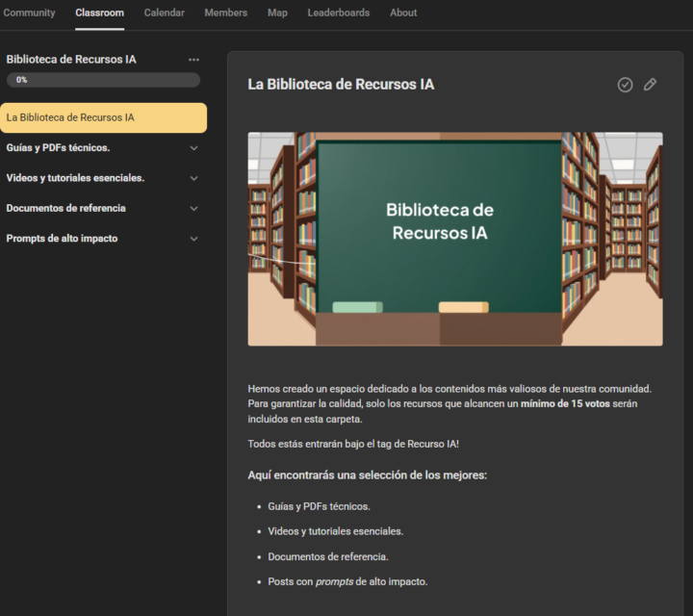Click the bullet Videos y tutoriales esenciales.

336,531
